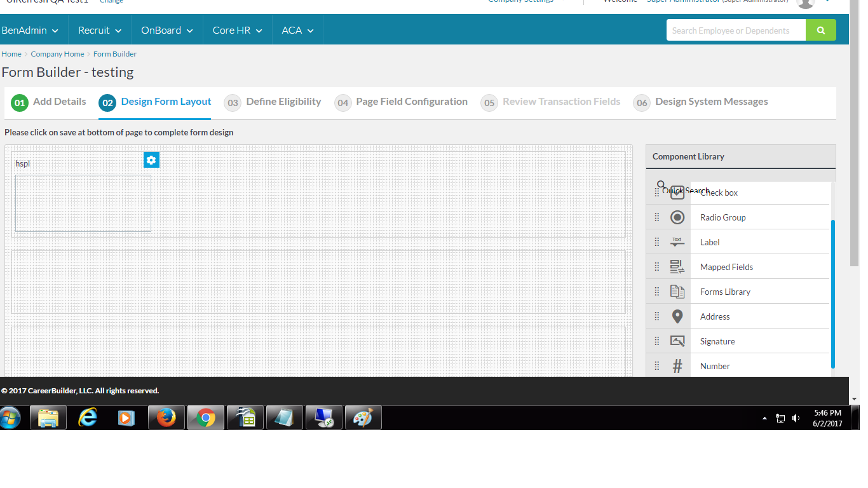Expand the Core HR menu
This screenshot has height=488, width=868.
pos(237,30)
